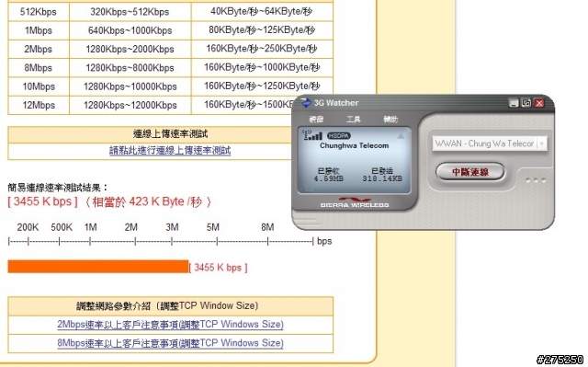Click the 1M scale label
588x367 pixels.
(90, 227)
